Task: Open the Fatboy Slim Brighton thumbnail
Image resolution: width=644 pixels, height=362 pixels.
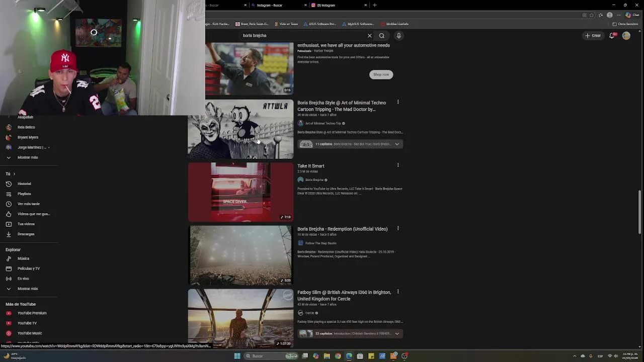Action: pos(240,318)
